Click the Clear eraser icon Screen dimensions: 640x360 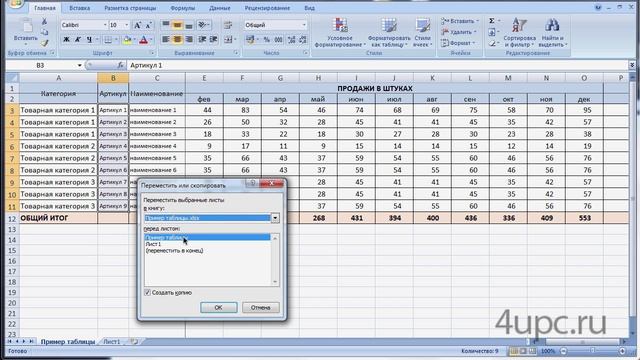pos(492,43)
